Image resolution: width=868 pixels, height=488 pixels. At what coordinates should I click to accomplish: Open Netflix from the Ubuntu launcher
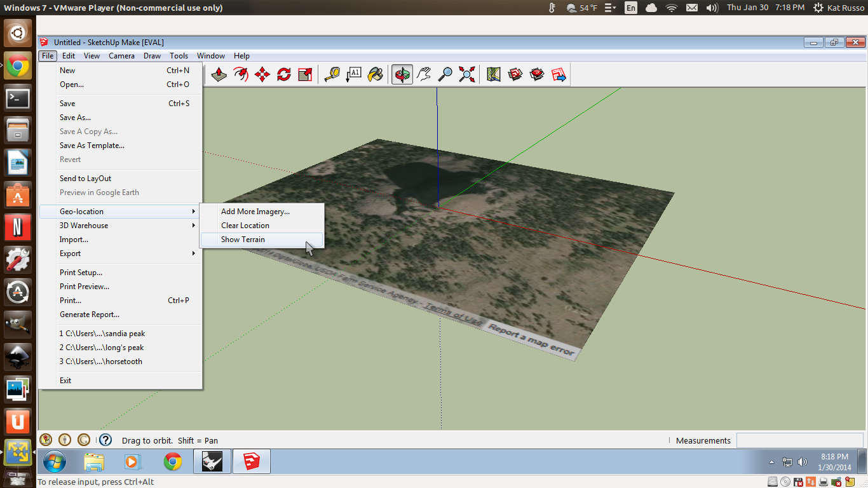click(18, 226)
